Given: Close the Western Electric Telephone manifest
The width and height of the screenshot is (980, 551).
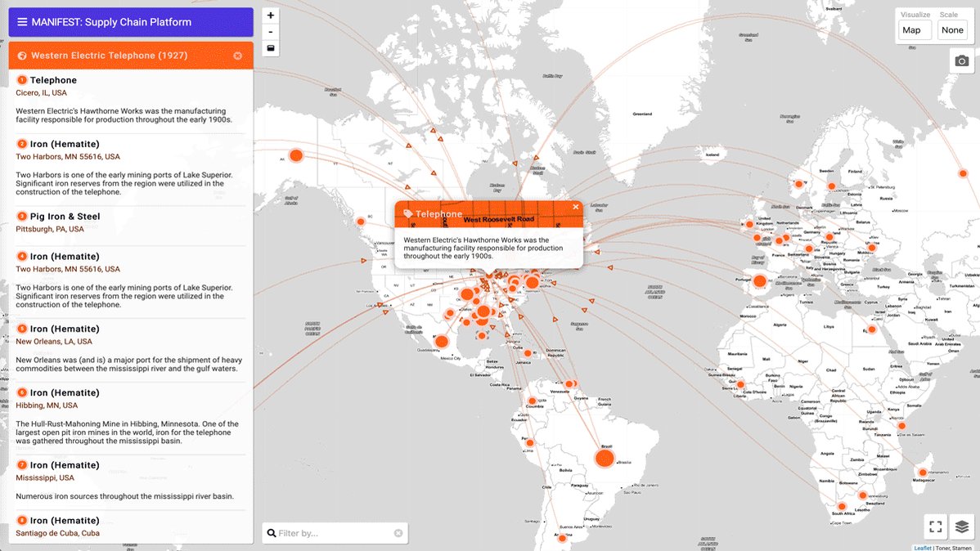Looking at the screenshot, I should pyautogui.click(x=237, y=56).
